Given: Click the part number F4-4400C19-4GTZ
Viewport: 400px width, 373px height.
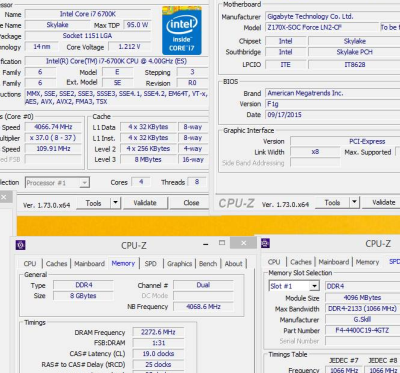Looking at the screenshot, I should pos(363,330).
